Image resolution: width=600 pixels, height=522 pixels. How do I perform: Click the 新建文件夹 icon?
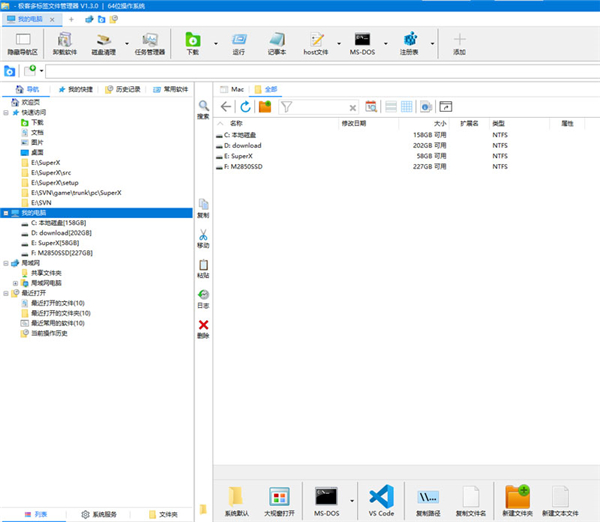click(x=517, y=498)
